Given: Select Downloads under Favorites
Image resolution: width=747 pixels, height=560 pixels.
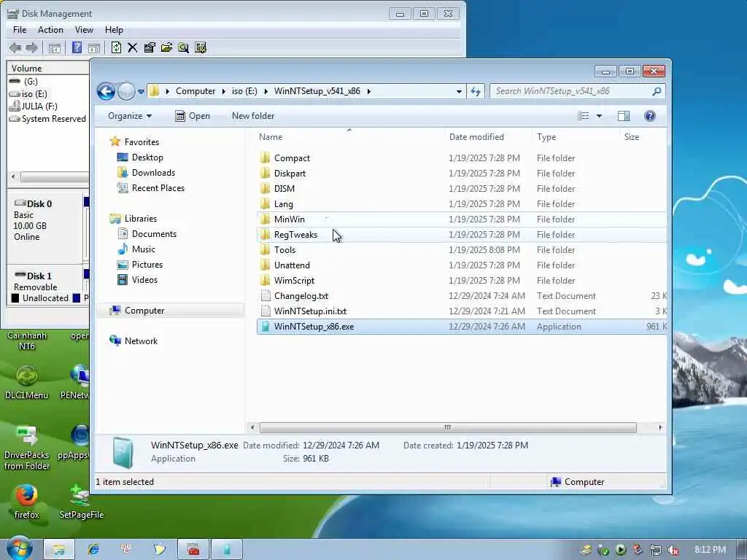Looking at the screenshot, I should tap(146, 173).
